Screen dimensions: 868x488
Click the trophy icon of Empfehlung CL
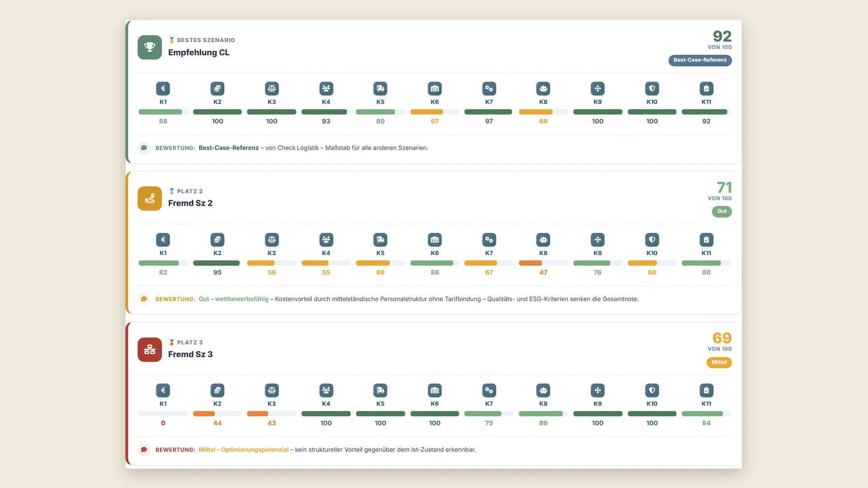(x=150, y=47)
